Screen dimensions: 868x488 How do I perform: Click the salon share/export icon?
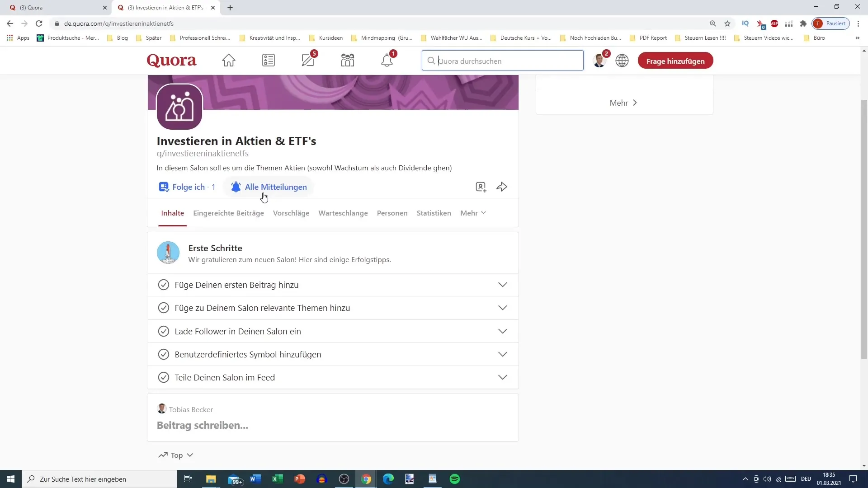pyautogui.click(x=502, y=187)
